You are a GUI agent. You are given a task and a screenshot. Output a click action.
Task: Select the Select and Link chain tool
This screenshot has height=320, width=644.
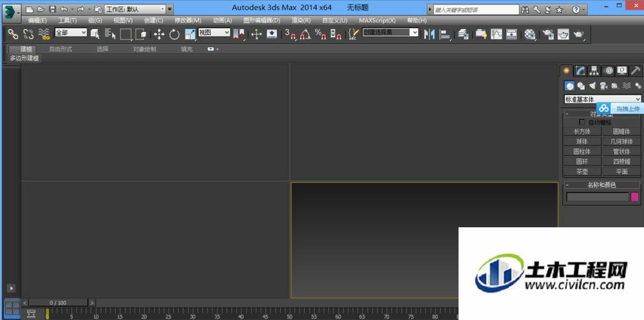(x=13, y=35)
